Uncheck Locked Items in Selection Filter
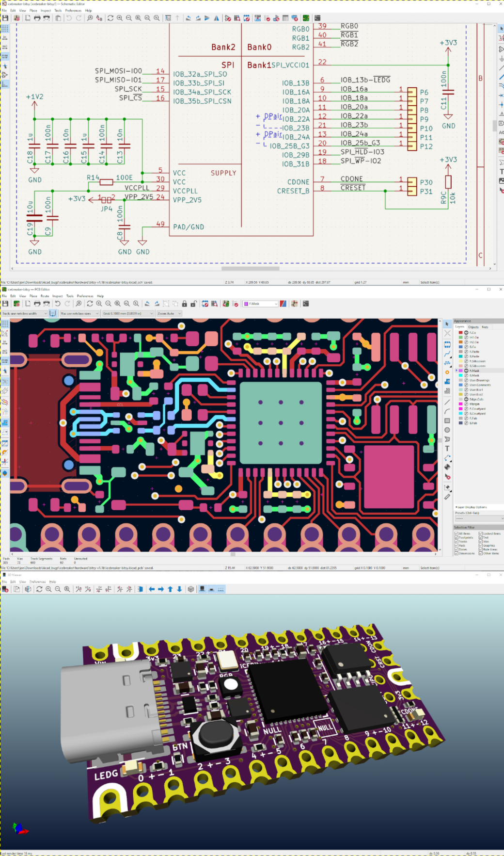Viewport: 504px width, 856px height. [481, 533]
